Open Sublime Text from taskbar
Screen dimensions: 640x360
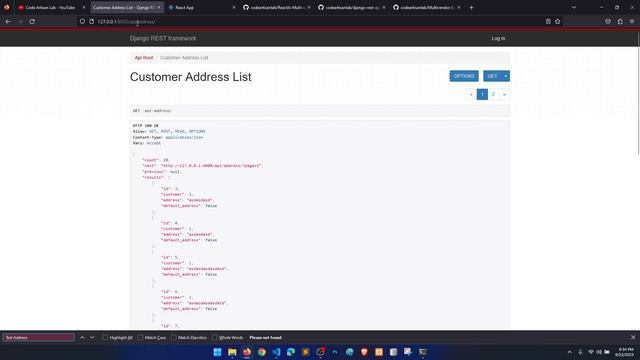click(305, 352)
